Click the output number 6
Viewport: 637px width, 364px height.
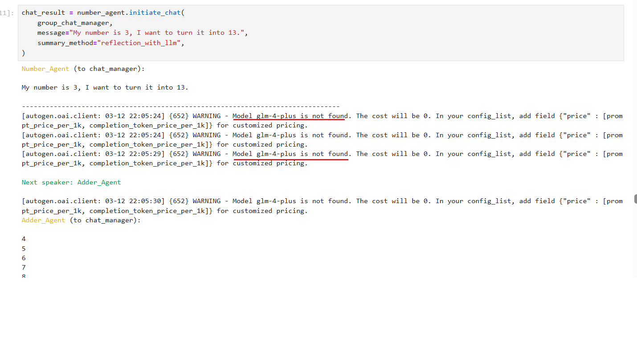coord(24,258)
